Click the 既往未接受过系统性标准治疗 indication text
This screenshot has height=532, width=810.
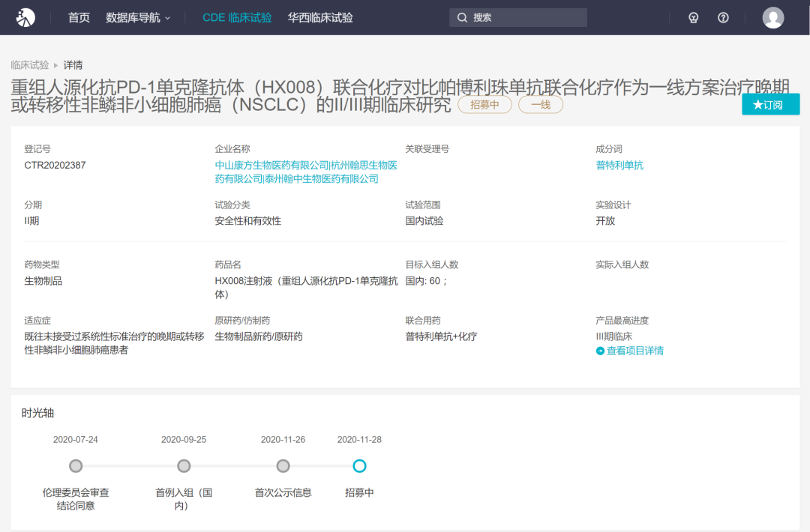[x=115, y=343]
